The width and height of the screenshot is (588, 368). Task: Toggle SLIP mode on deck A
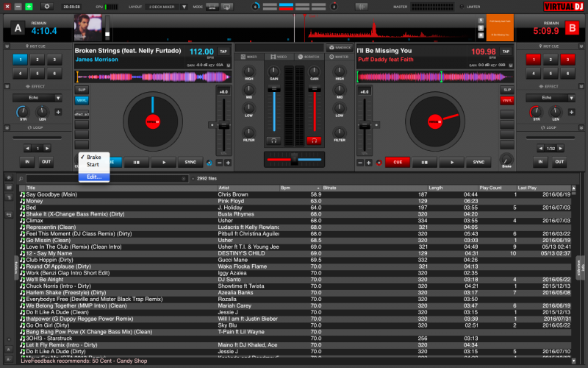(x=82, y=90)
